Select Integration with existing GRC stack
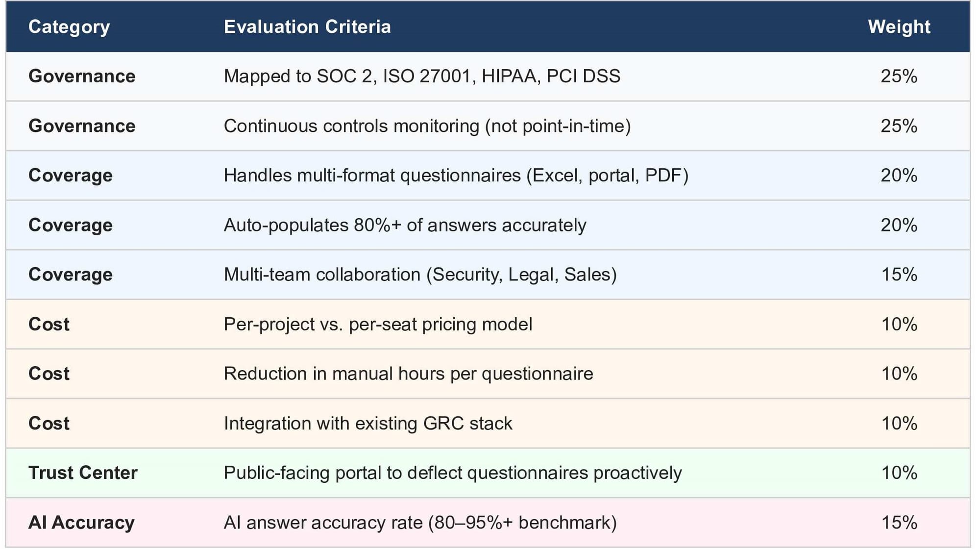The width and height of the screenshot is (980, 552). click(x=368, y=423)
